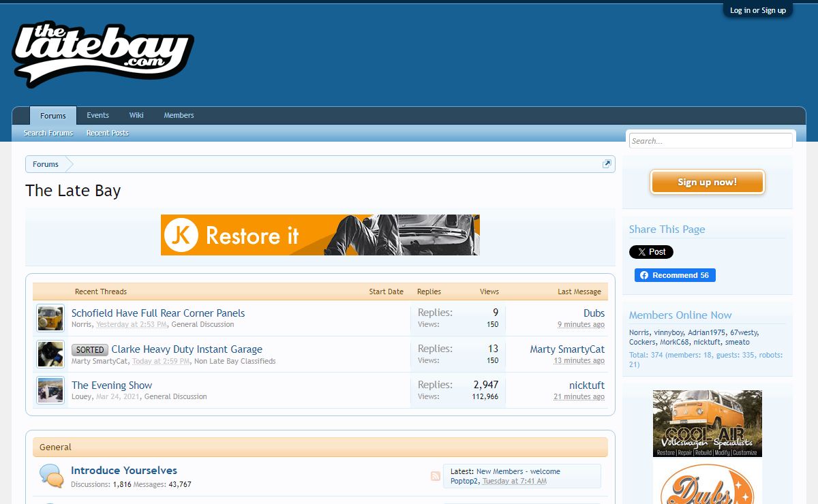Open nicktuft last message profile
The width and height of the screenshot is (818, 504).
point(587,385)
